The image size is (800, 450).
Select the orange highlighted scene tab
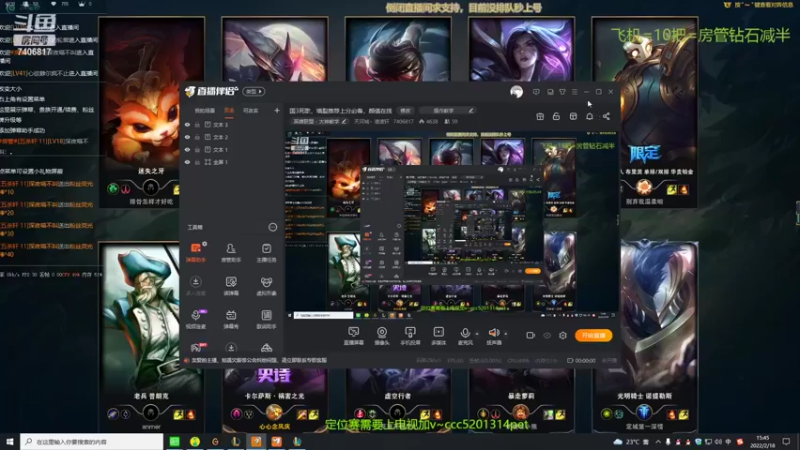click(x=230, y=110)
